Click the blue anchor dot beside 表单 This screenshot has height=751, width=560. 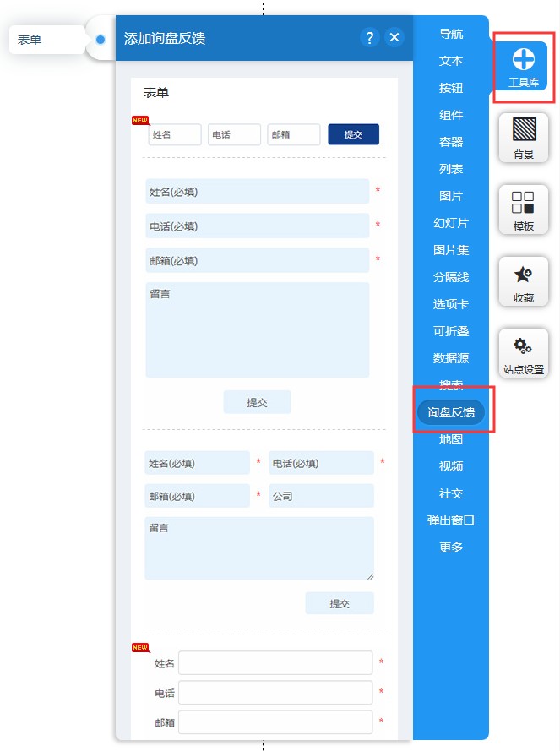(x=101, y=40)
